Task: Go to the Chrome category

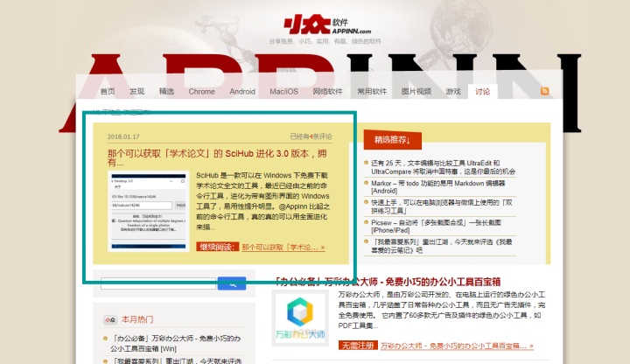Action: point(202,92)
